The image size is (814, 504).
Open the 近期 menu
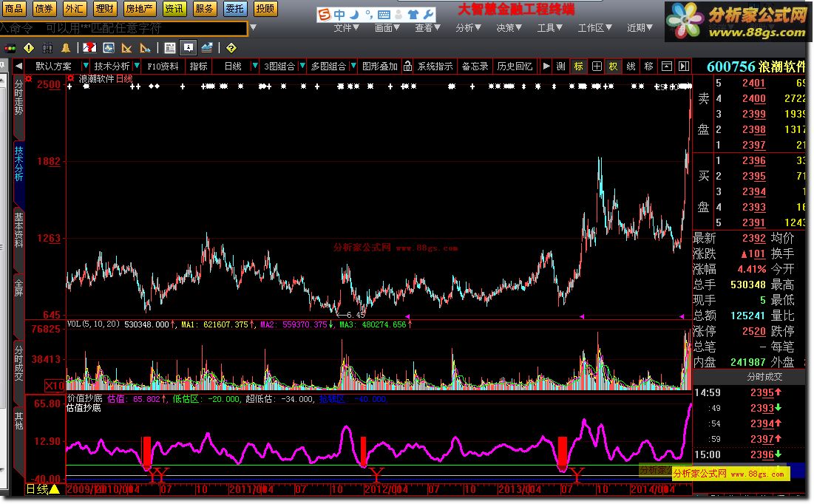[x=640, y=27]
